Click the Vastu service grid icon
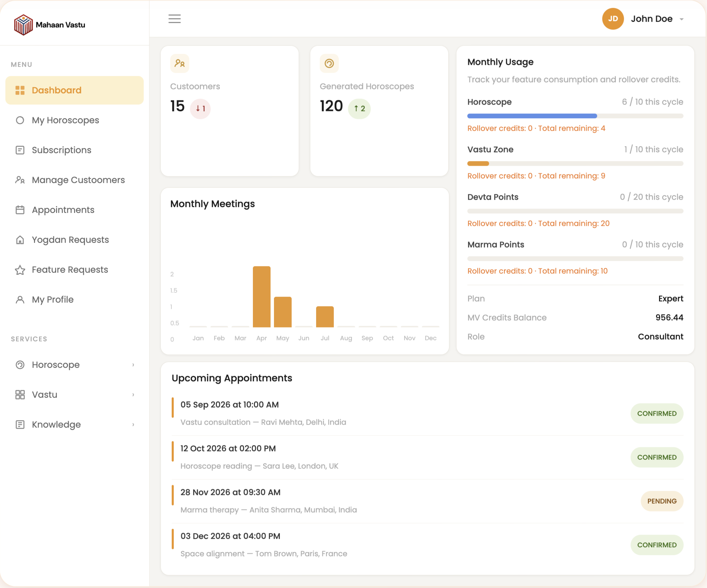Viewport: 707px width, 588px height. click(x=20, y=395)
